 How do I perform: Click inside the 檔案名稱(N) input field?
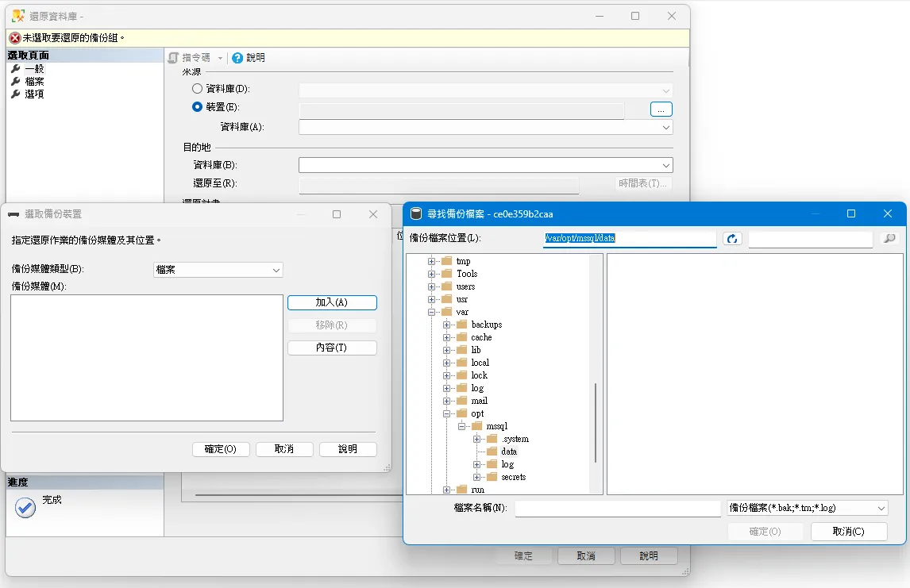pos(618,508)
